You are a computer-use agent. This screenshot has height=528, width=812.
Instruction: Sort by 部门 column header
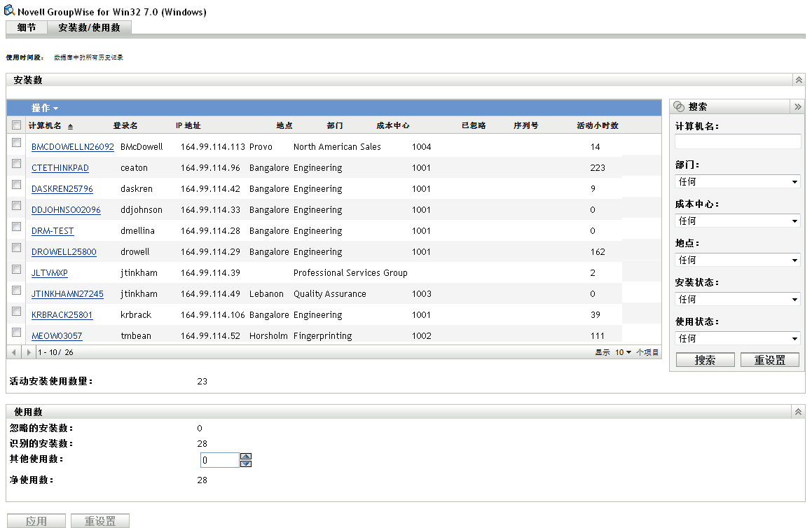(x=334, y=125)
